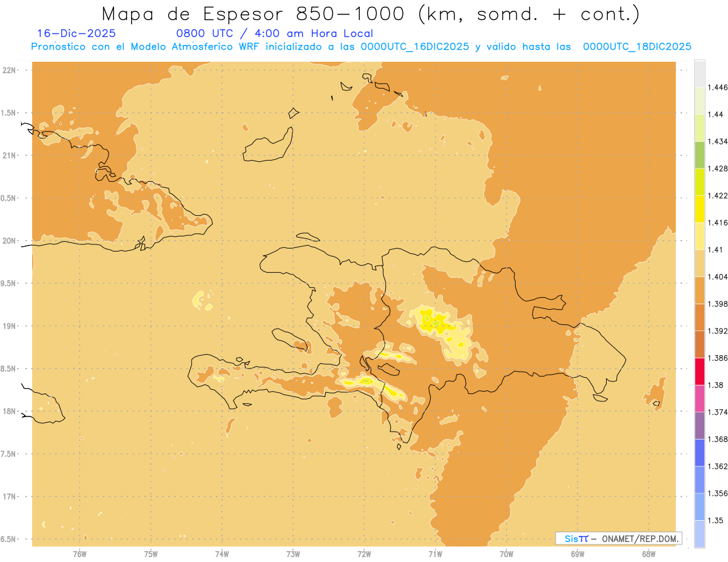Click the '74W' longitude axis label
Viewport: 728px width, 562px height.
[x=222, y=554]
